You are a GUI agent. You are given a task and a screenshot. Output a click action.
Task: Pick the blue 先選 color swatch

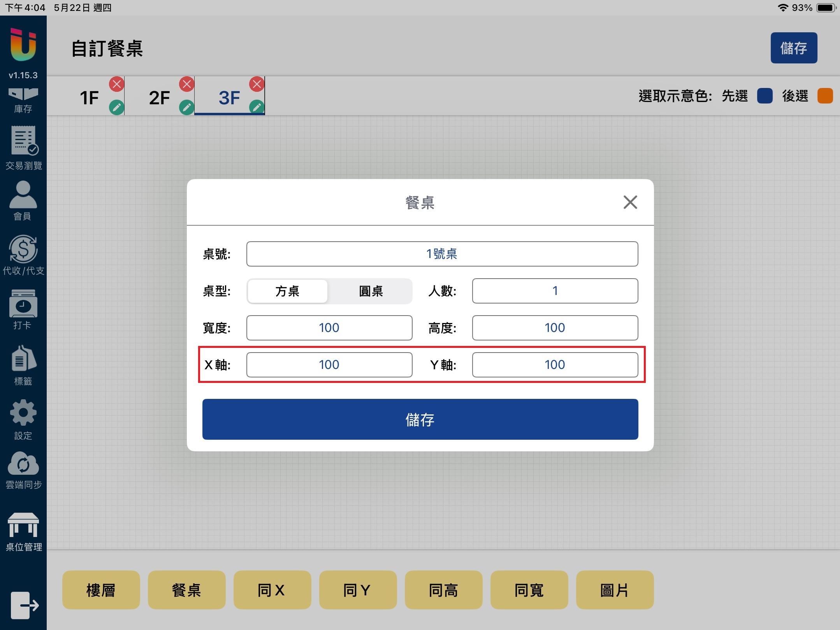coord(764,96)
